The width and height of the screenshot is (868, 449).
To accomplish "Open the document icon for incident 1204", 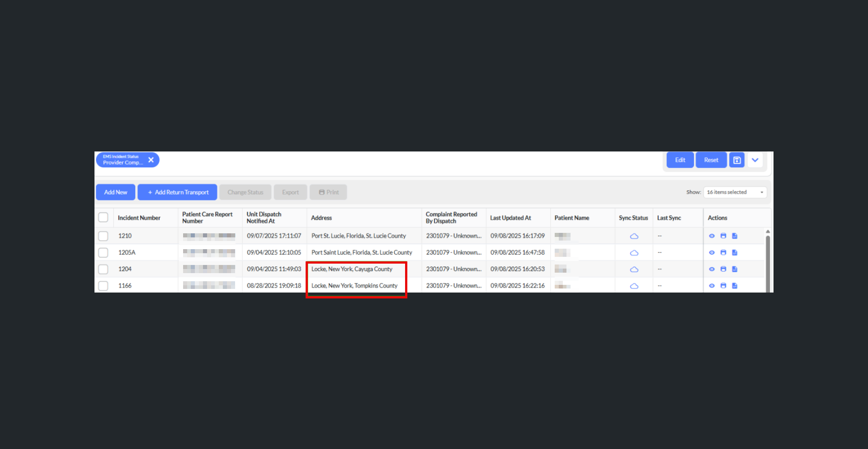I will click(735, 269).
